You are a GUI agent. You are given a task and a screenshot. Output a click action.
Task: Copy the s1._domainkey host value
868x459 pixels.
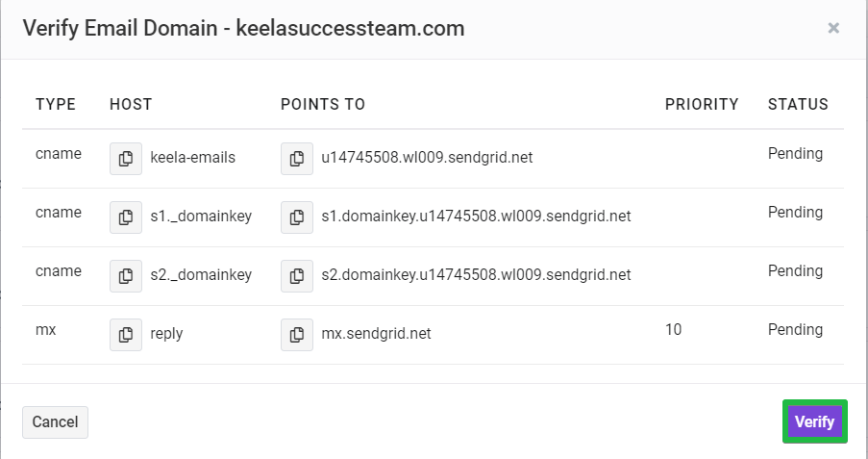pos(126,217)
